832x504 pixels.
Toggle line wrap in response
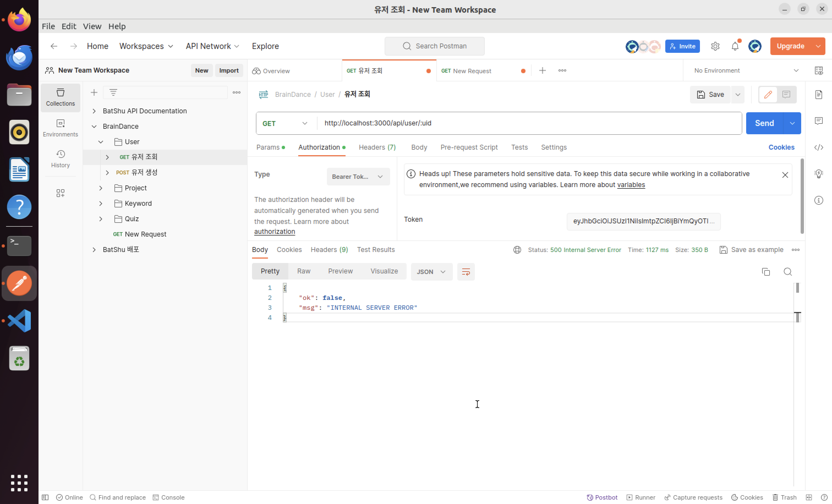pos(466,272)
